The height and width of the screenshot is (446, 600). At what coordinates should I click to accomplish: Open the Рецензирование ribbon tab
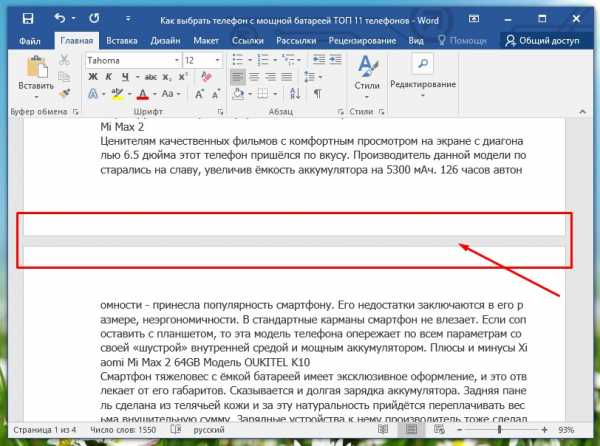[363, 40]
